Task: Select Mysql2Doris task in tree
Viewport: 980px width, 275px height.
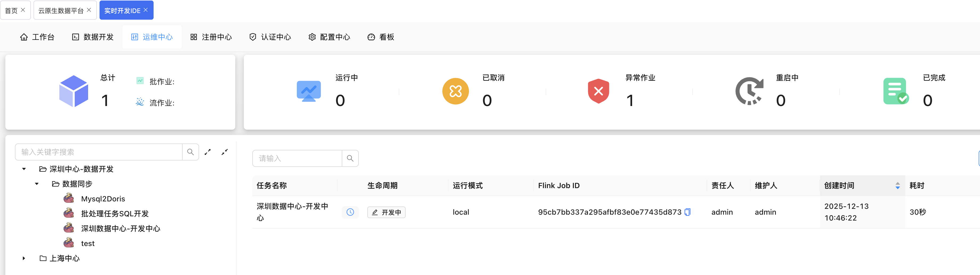Action: click(103, 199)
